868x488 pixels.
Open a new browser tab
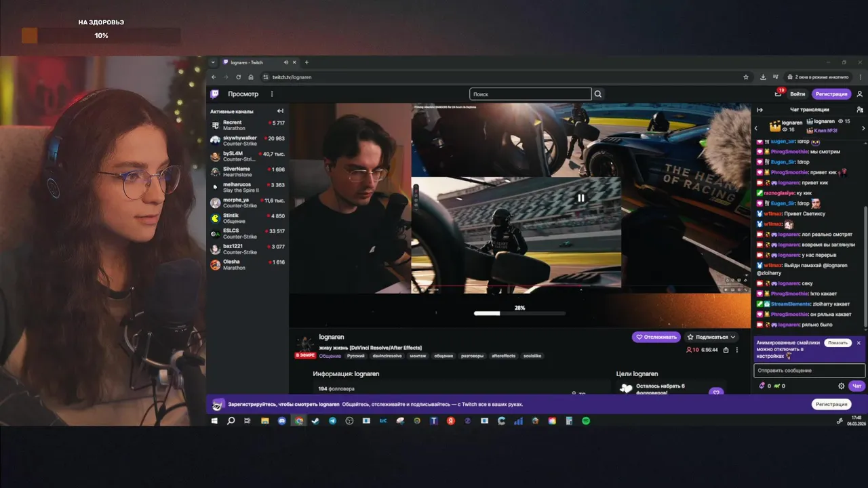pos(307,62)
